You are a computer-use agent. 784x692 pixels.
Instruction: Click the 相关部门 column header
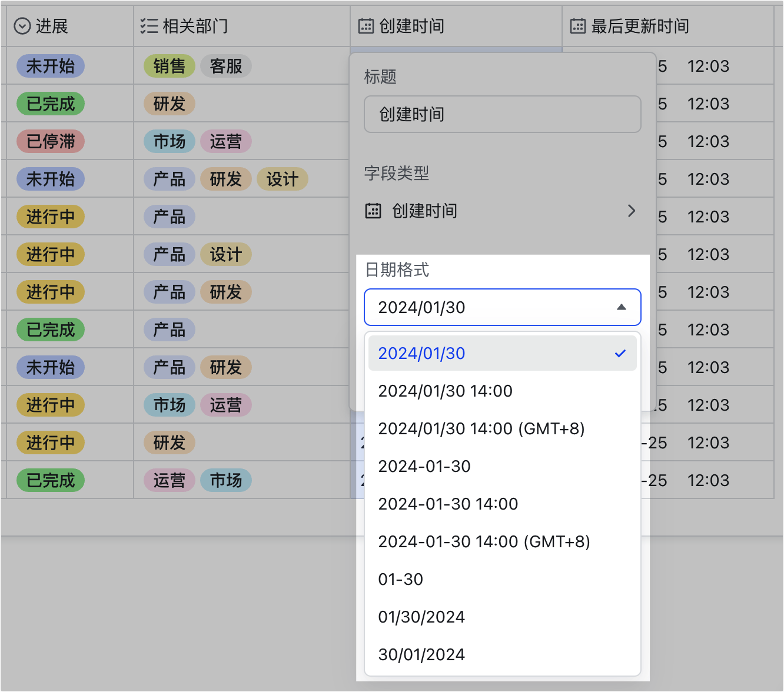tap(242, 26)
